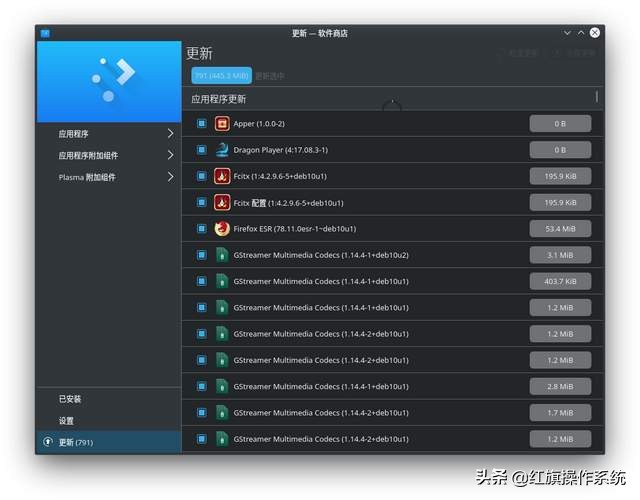
Task: Click the Fcitx 配置 (1:4.2.9.6-5+deb10u1) text
Action: (288, 203)
